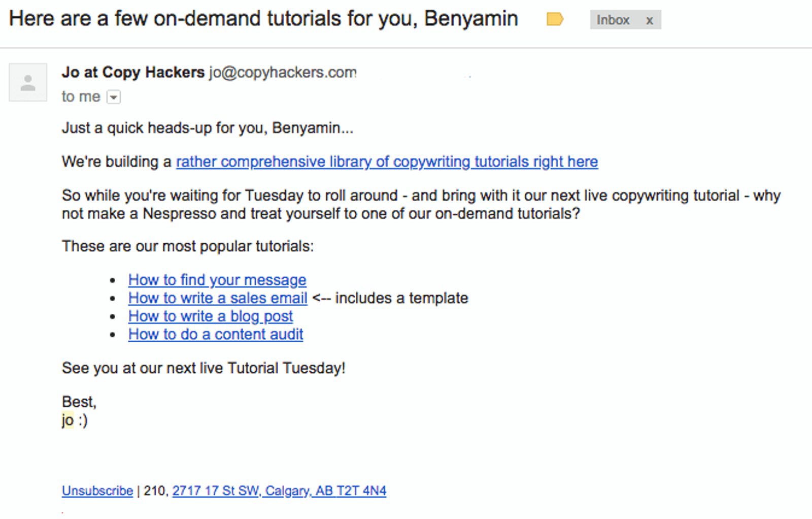Open the 'How to do a content audit' tutorial
Image resolution: width=812 pixels, height=519 pixels.
(x=215, y=334)
